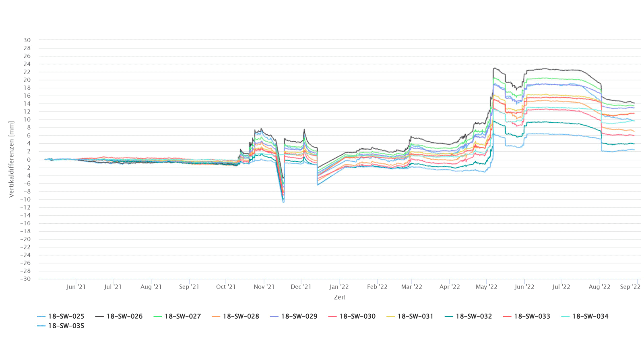Click legend item 18-SW-029
Viewport: 644px width, 362px height.
tap(294, 316)
